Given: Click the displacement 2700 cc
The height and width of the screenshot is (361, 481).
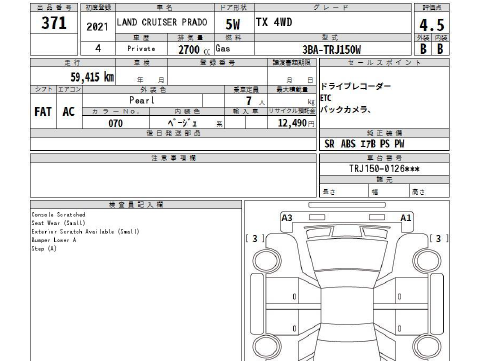Looking at the screenshot, I should pyautogui.click(x=194, y=50).
